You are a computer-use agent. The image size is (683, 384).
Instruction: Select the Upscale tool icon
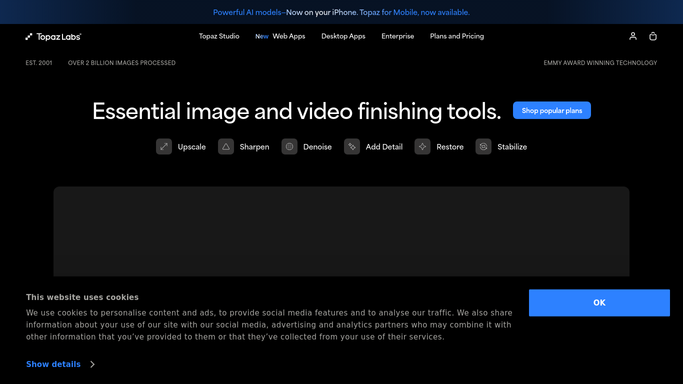click(164, 147)
